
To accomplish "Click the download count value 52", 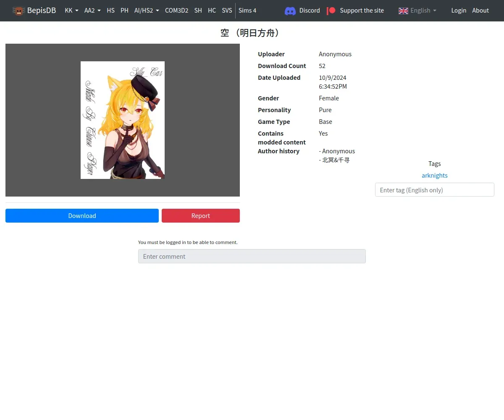I will (x=322, y=66).
